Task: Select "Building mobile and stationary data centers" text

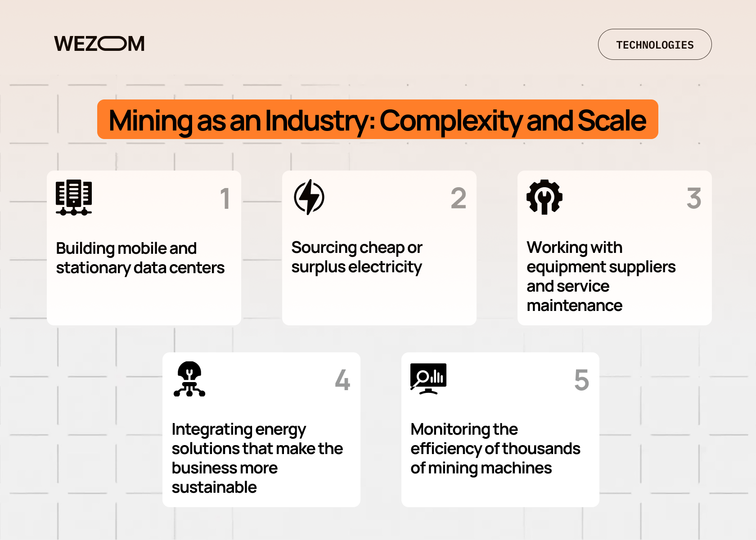Action: (140, 258)
